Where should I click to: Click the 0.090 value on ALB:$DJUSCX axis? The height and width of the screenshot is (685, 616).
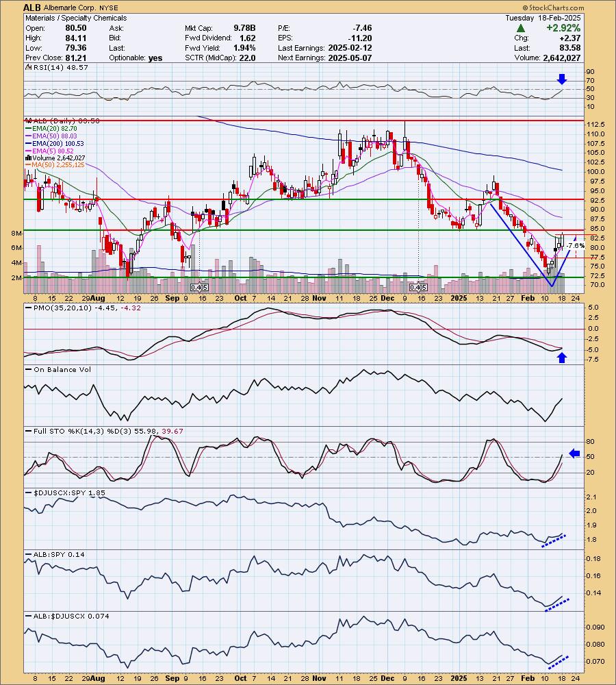[596, 627]
